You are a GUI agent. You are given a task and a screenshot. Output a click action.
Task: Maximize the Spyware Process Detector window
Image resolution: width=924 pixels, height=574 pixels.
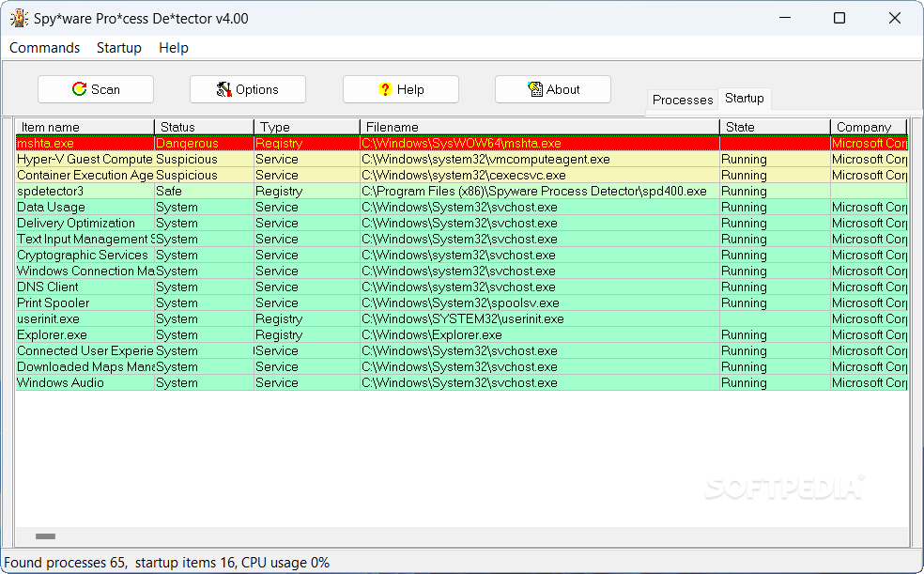click(839, 18)
